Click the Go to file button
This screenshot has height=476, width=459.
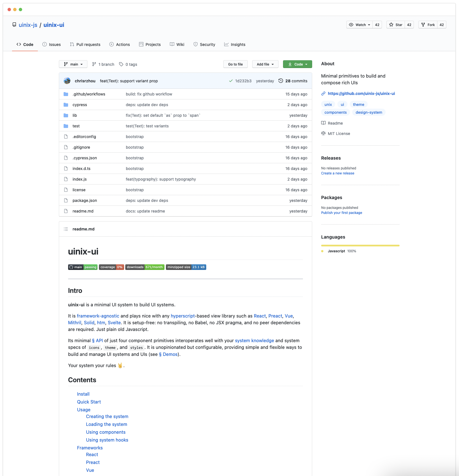click(x=235, y=64)
